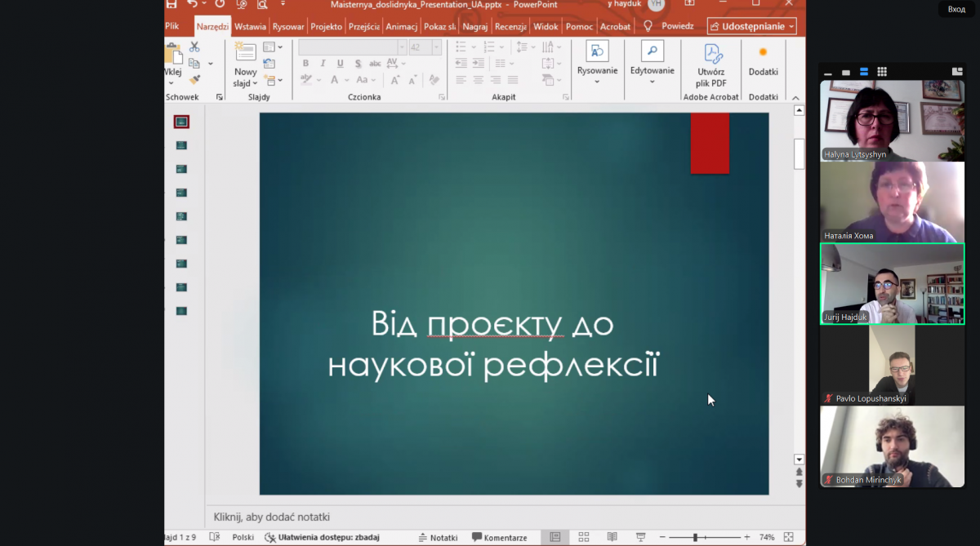The height and width of the screenshot is (546, 980).
Task: Switch to Slide Sorter view icon
Action: pyautogui.click(x=583, y=537)
